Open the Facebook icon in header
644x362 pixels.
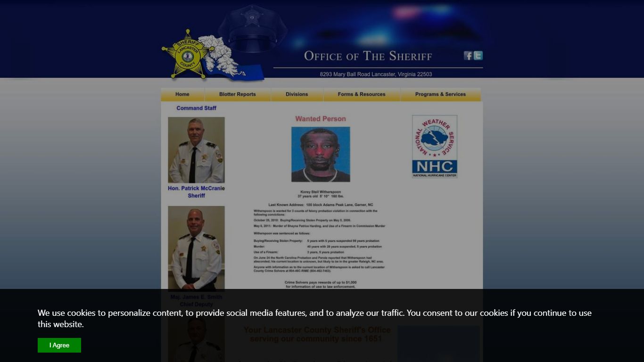pos(468,56)
